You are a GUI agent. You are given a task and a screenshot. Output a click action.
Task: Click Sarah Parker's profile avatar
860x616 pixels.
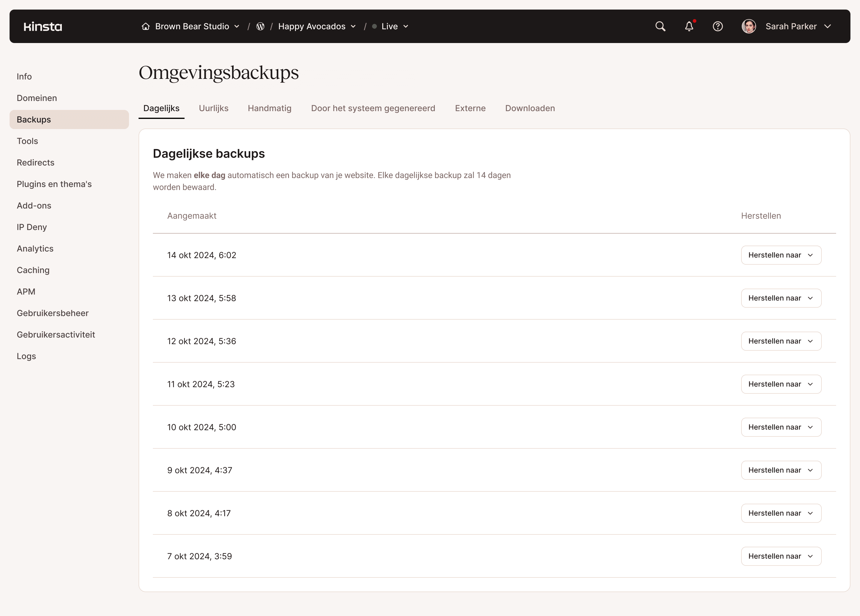[749, 26]
